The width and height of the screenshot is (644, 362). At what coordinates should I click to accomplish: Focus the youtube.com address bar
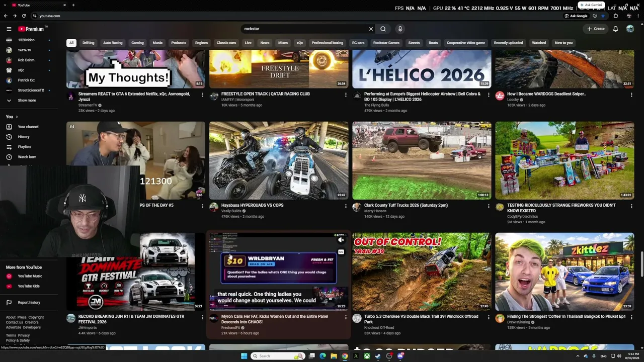click(x=297, y=16)
